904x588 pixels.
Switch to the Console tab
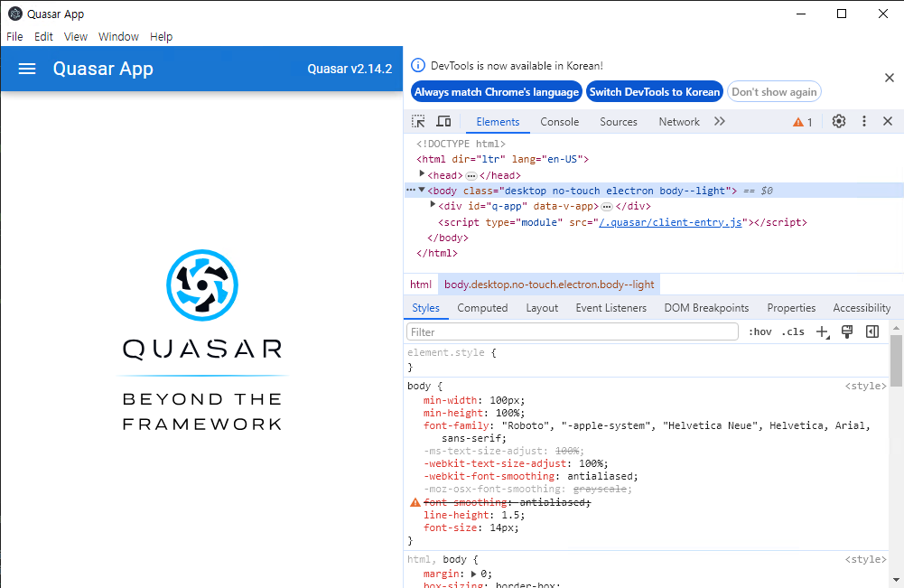point(559,122)
